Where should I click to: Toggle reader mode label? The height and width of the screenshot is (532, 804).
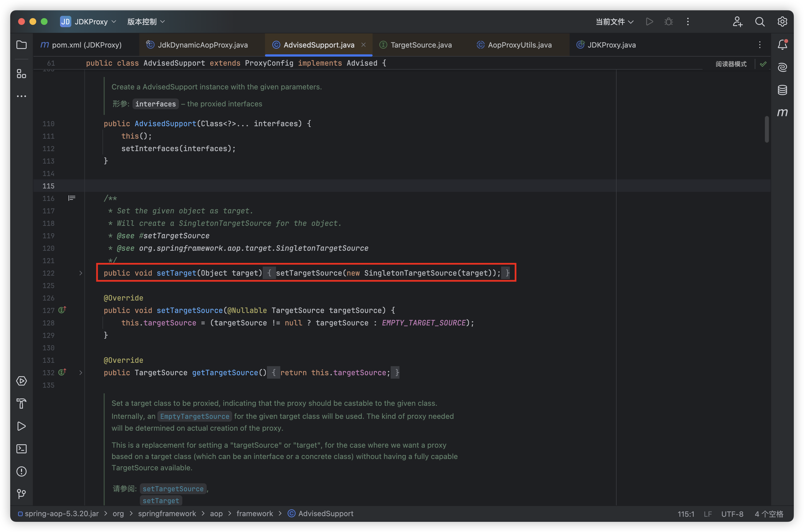click(731, 64)
